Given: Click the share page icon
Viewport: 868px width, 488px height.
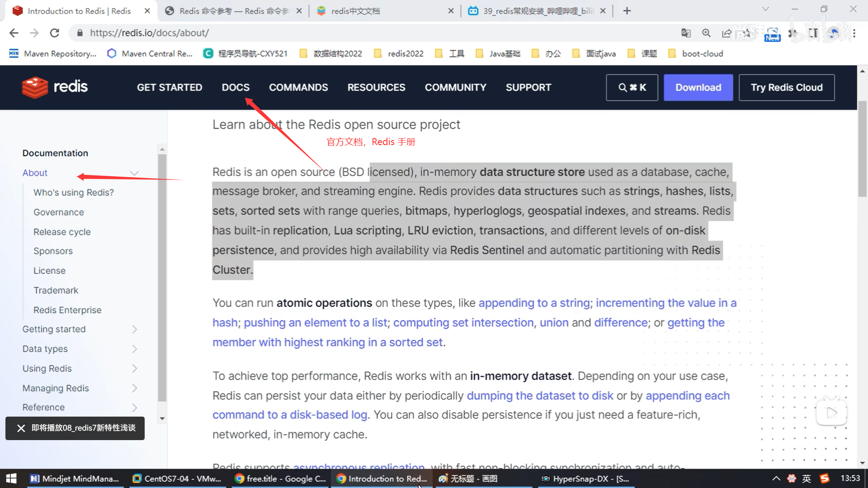Looking at the screenshot, I should tap(726, 33).
